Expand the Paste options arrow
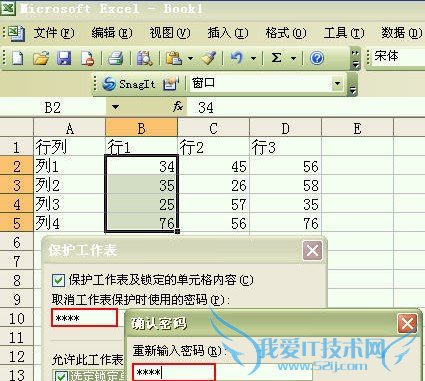 tap(190, 59)
